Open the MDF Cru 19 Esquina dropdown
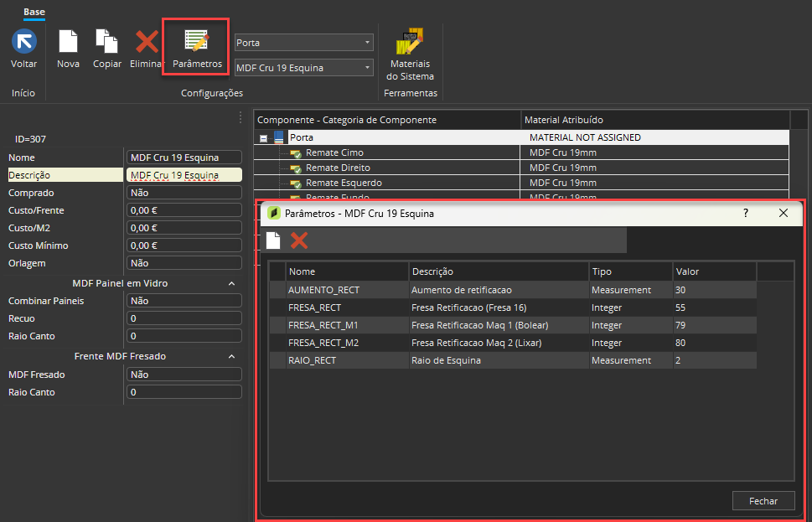This screenshot has width=812, height=522. (x=304, y=68)
